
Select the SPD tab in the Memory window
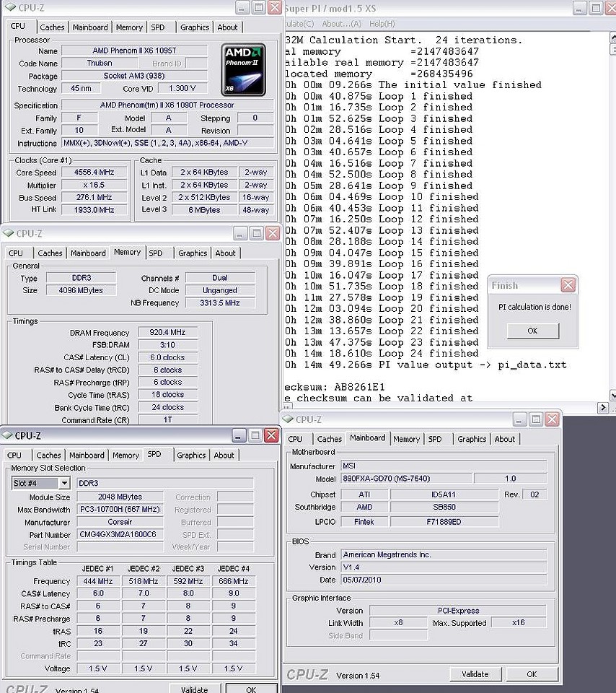(156, 253)
